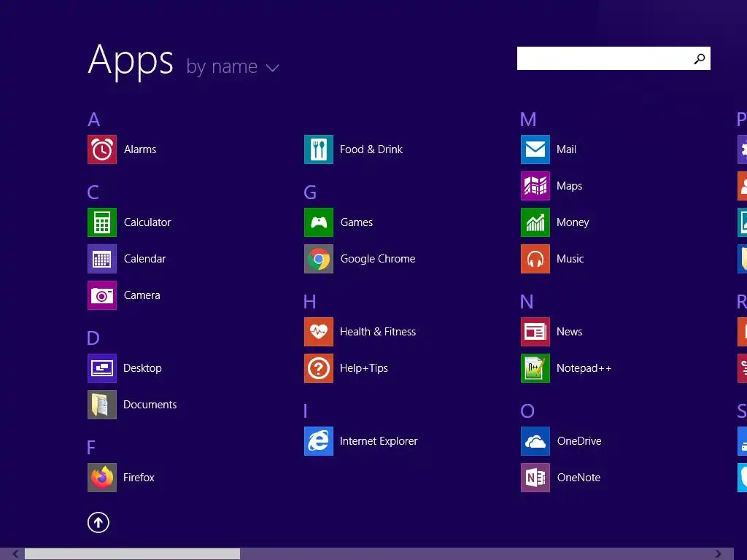Click the 'Maps' label text
Screen dimensions: 747x560
click(569, 186)
